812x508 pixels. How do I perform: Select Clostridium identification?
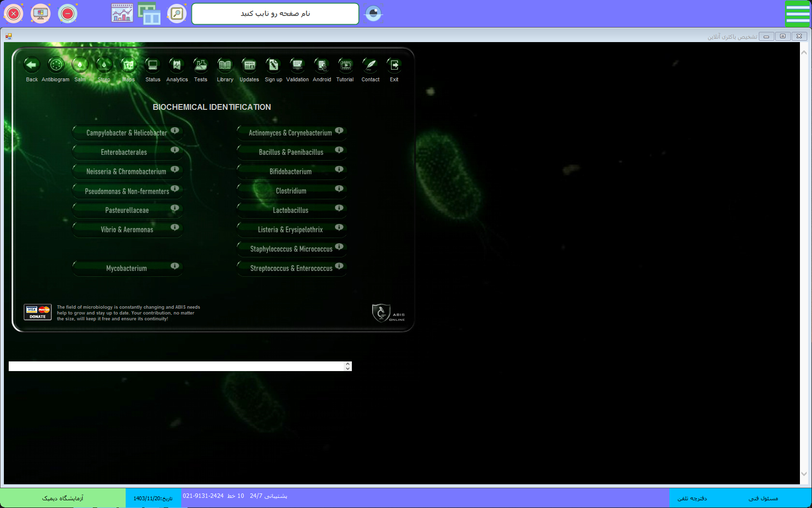pyautogui.click(x=290, y=191)
